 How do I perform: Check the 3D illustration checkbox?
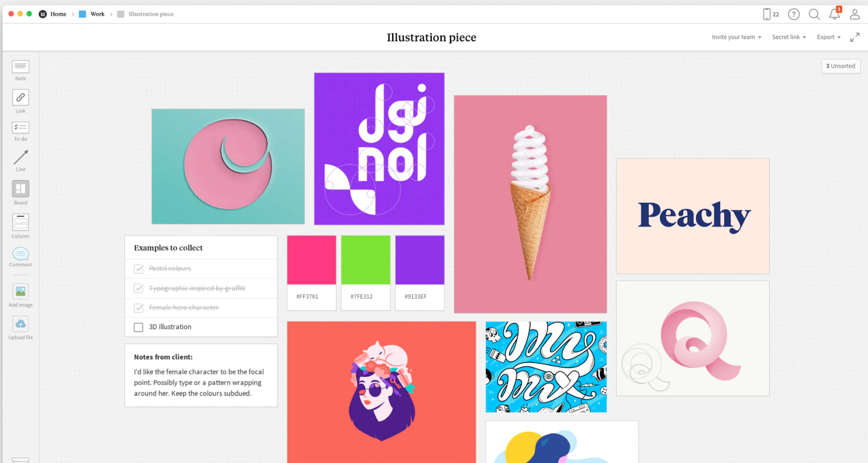coord(138,327)
